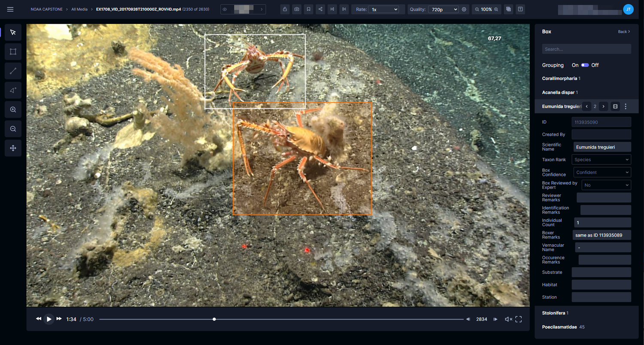Viewport: 644px width, 345px height.
Task: Click the text overlay T icon
Action: [x=520, y=9]
